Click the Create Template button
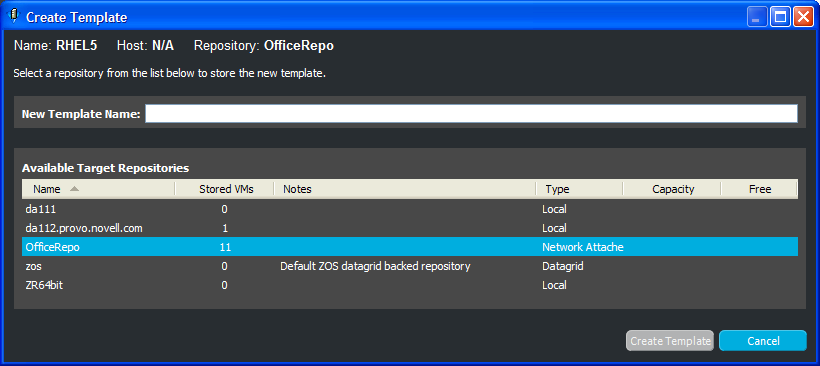The image size is (820, 366). point(670,341)
